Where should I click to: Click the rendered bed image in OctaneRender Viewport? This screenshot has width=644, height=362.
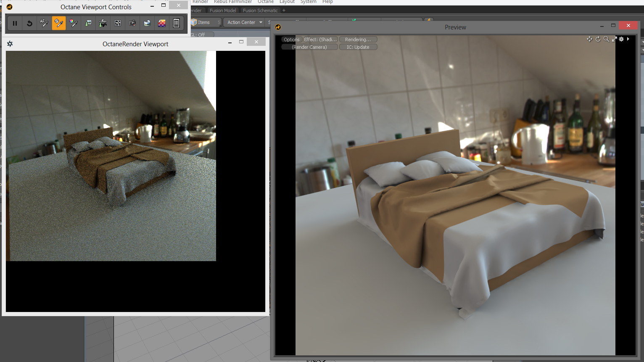111,156
